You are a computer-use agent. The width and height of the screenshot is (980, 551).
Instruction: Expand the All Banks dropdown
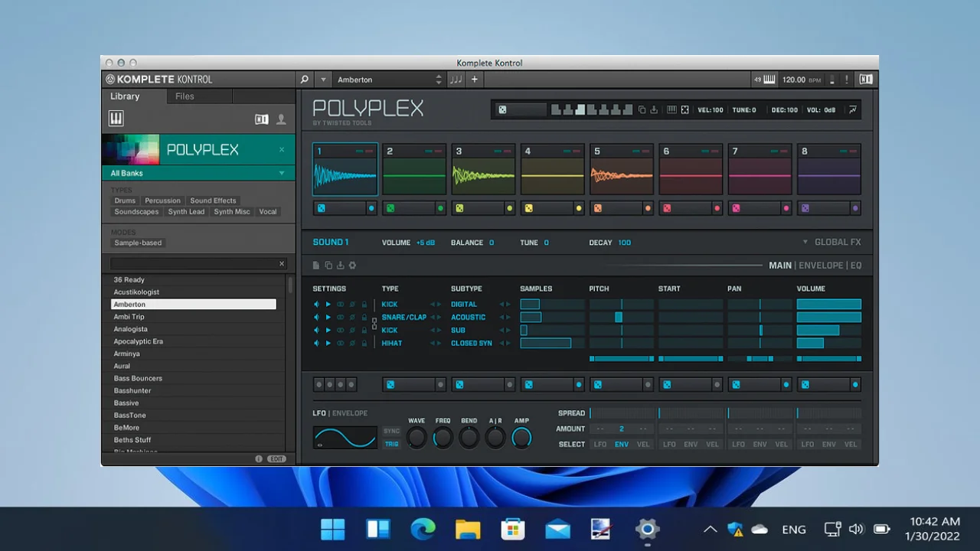[x=282, y=174]
